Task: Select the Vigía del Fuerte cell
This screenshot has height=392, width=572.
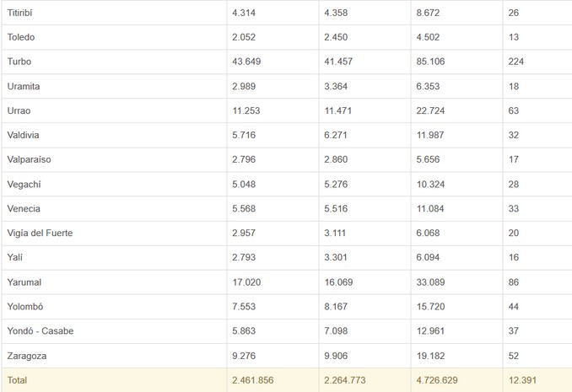Action: click(40, 233)
